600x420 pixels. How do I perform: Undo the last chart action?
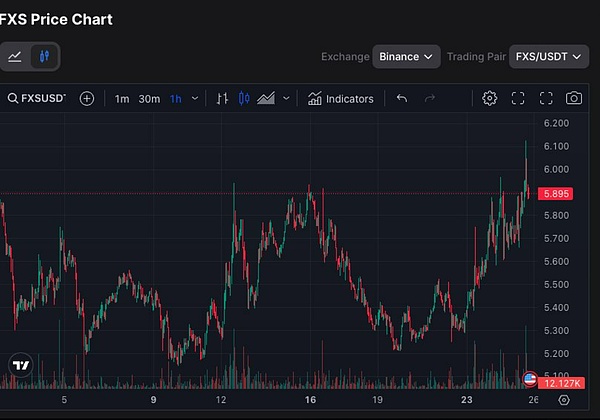[402, 98]
